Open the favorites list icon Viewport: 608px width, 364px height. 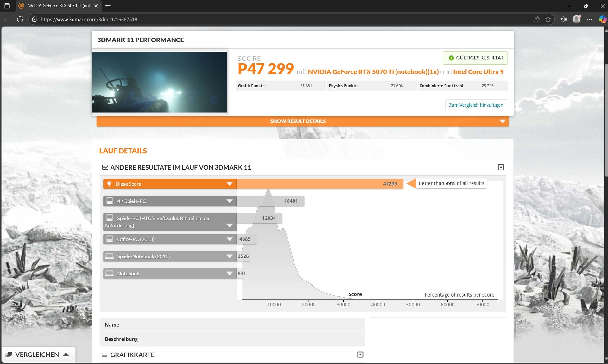(563, 19)
